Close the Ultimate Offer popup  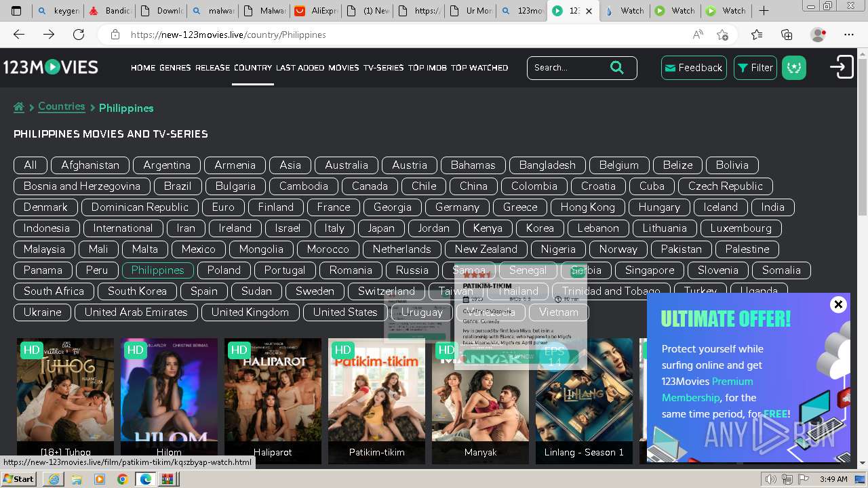click(838, 304)
